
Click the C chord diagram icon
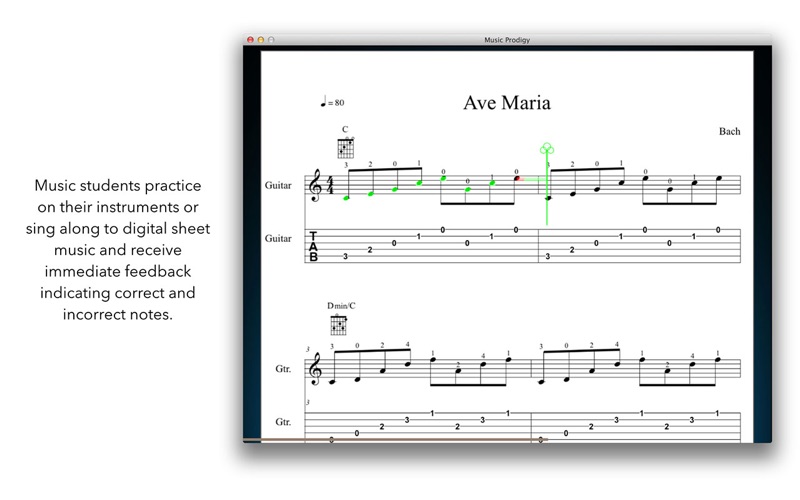click(345, 148)
